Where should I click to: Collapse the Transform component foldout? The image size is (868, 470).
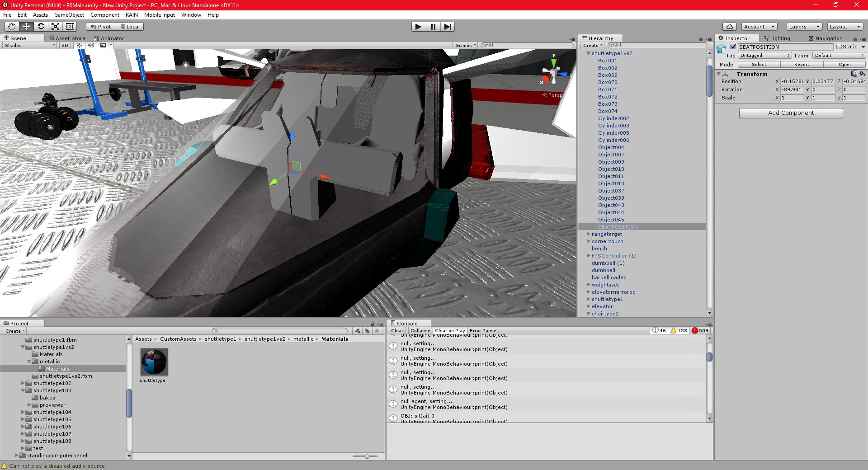718,74
